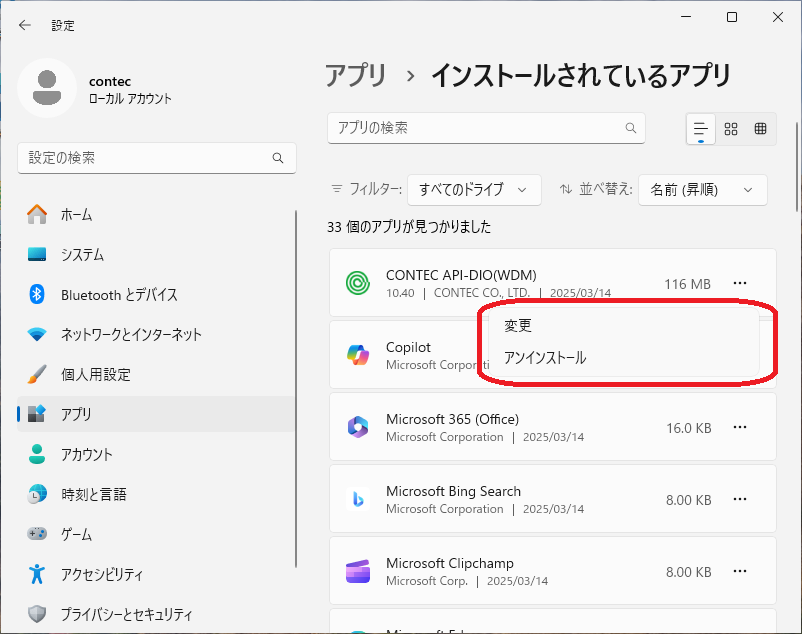Click the contec account avatar
802x634 pixels.
click(47, 88)
